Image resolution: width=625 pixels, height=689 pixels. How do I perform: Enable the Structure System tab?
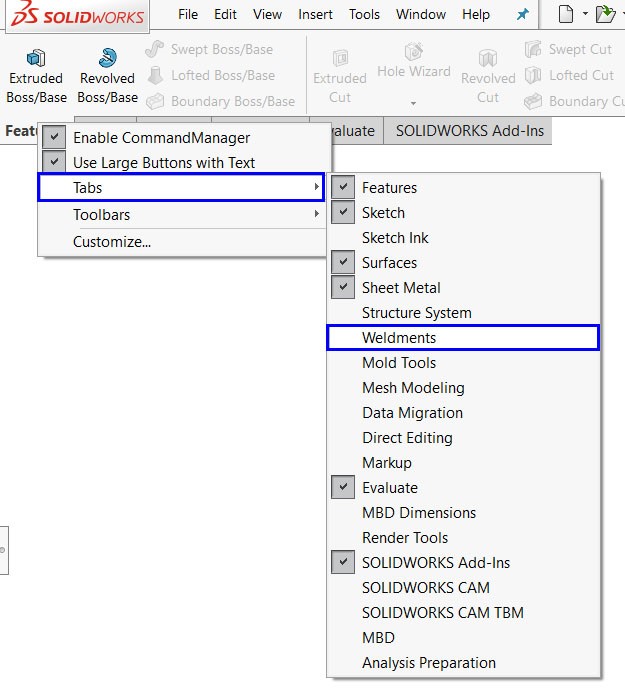pos(463,312)
